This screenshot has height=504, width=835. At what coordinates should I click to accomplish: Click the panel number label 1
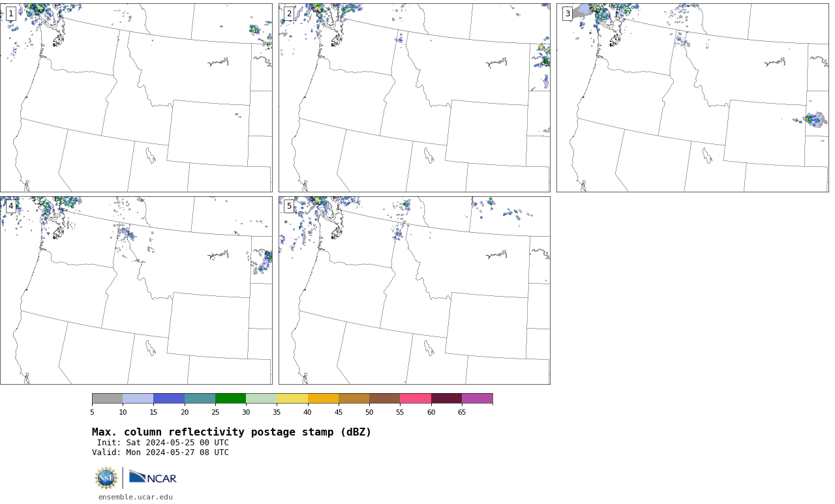pyautogui.click(x=10, y=14)
